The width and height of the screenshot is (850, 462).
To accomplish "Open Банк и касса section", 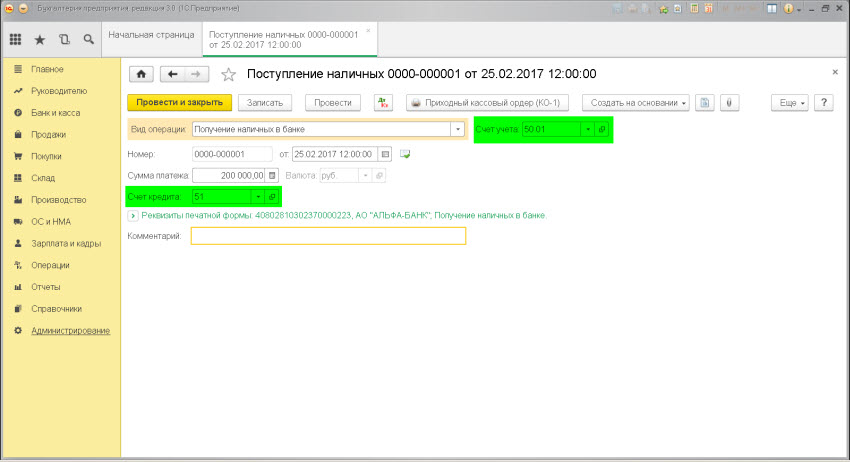I will (55, 113).
